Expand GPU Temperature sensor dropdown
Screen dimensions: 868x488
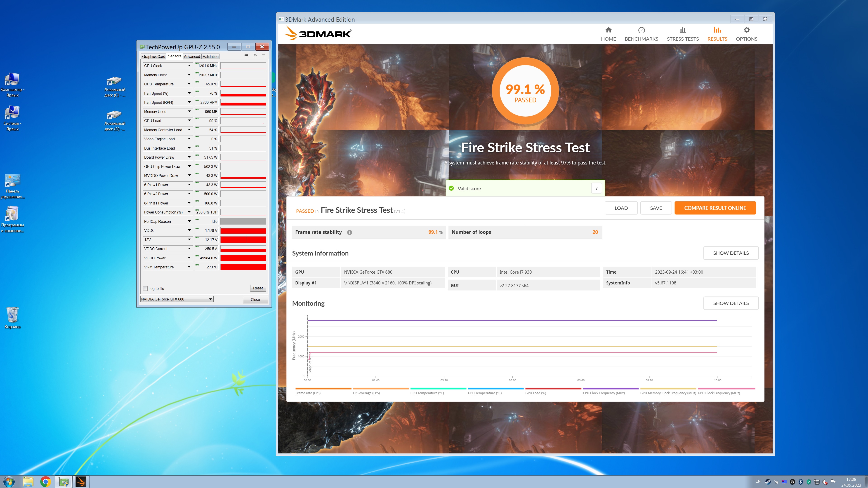tap(189, 84)
